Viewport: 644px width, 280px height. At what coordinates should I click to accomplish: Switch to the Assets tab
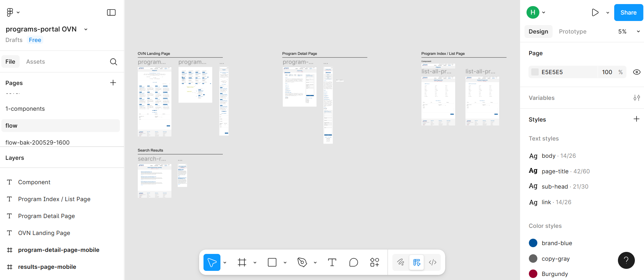[x=36, y=62]
